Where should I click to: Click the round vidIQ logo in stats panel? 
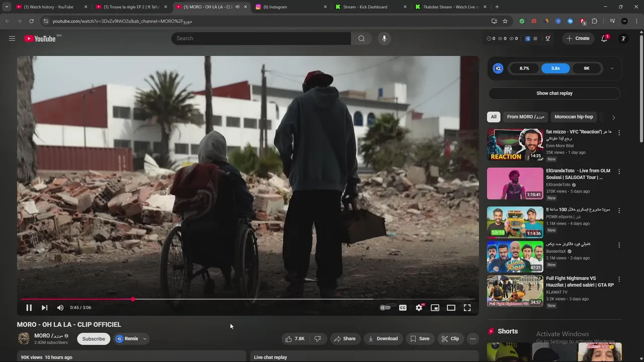click(x=498, y=68)
